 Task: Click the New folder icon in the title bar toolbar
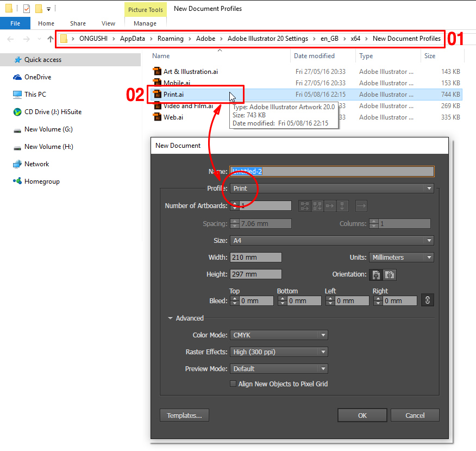39,9
